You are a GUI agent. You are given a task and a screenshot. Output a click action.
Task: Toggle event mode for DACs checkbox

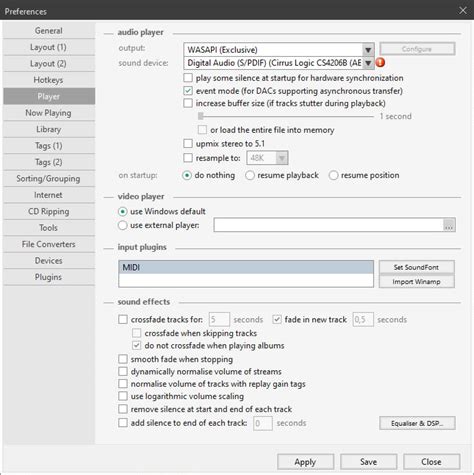(188, 91)
